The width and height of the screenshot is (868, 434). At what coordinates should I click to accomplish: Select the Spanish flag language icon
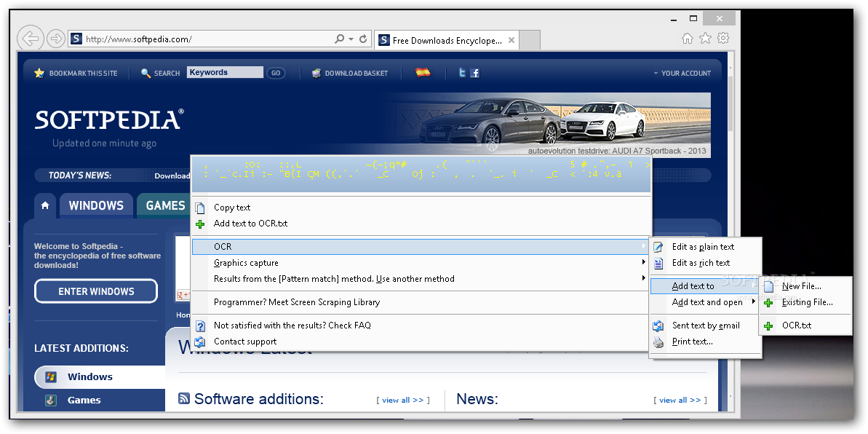click(423, 72)
